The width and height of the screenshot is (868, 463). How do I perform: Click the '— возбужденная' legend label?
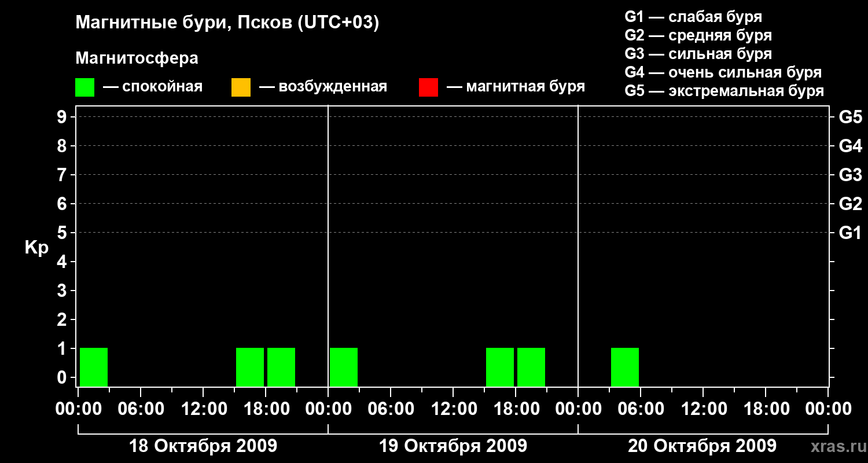tap(323, 87)
